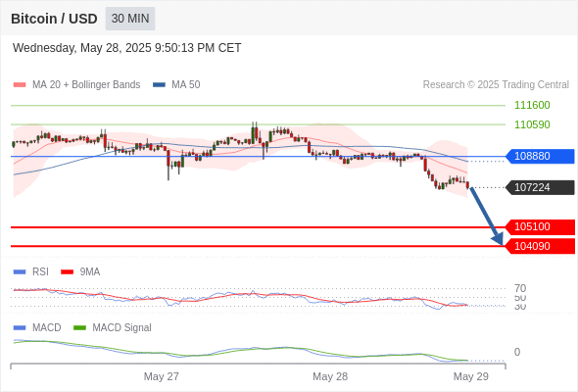This screenshot has width=578, height=392.
Task: Click the RSI legend label
Action: [x=40, y=272]
